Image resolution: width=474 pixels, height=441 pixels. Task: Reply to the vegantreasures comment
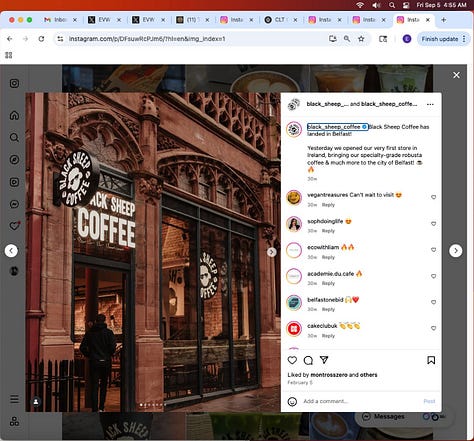coord(328,205)
